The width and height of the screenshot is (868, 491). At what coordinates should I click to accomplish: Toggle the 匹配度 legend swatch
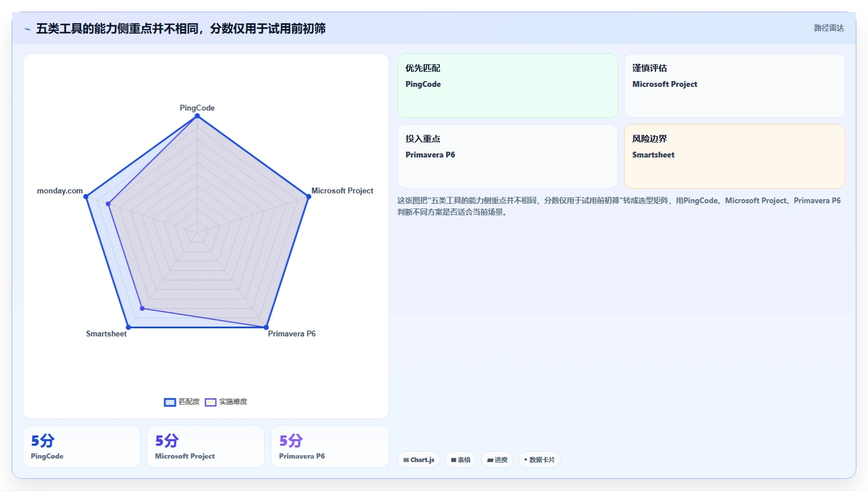(170, 402)
